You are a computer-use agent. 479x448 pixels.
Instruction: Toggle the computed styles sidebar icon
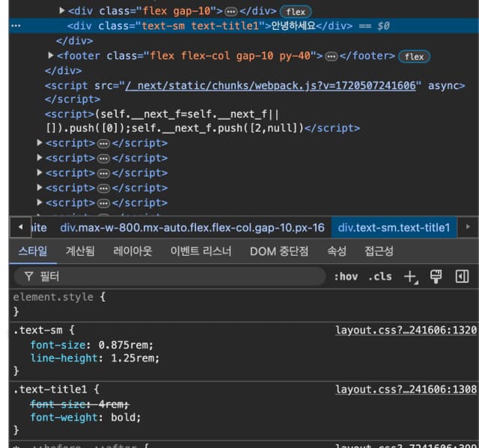pos(462,277)
